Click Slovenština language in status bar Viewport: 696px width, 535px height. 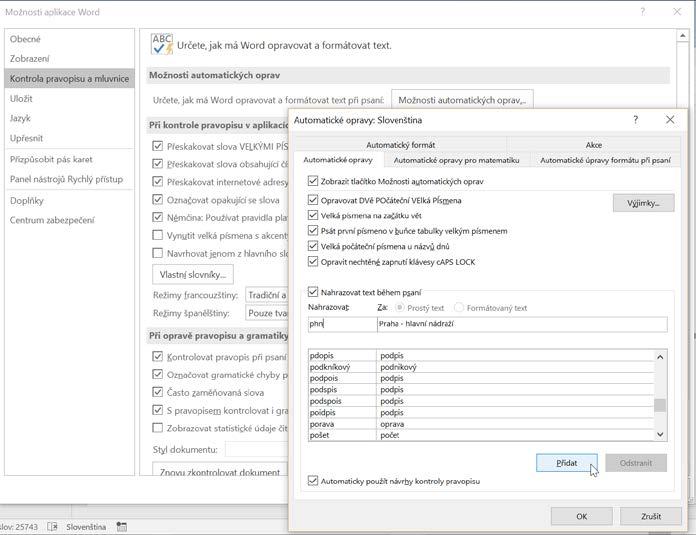pyautogui.click(x=86, y=527)
